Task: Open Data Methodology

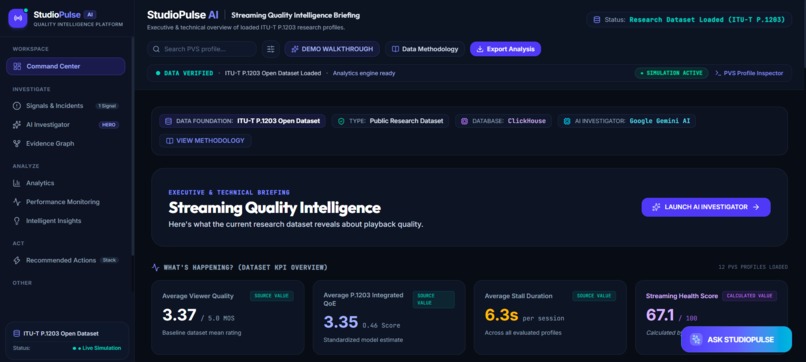Action: [425, 49]
